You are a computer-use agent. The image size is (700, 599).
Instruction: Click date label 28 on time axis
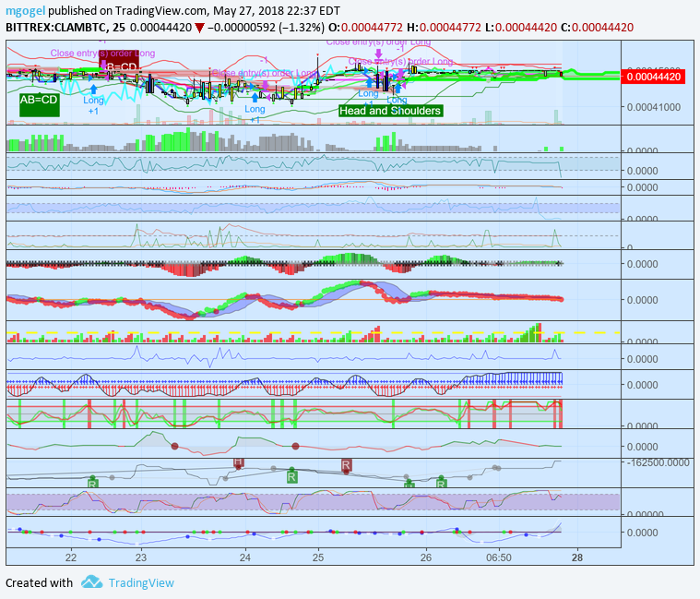[x=577, y=557]
